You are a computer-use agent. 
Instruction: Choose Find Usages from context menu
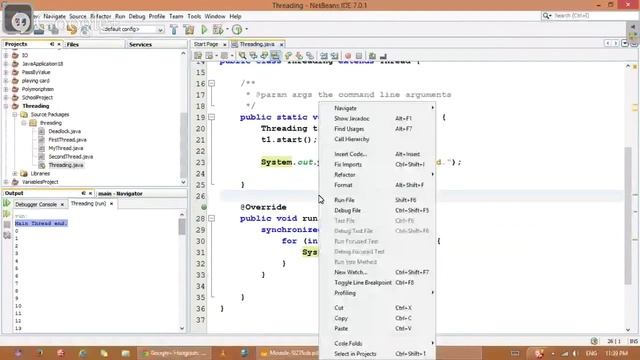pos(378,129)
